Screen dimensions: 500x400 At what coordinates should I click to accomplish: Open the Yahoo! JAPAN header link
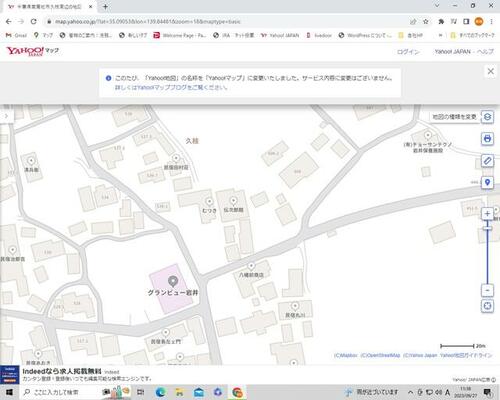[x=452, y=52]
